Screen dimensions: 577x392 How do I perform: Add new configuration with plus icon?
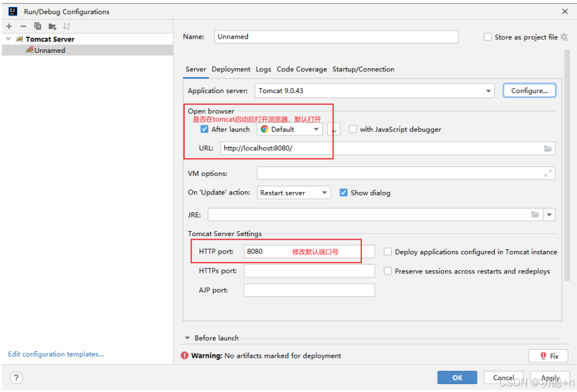9,26
